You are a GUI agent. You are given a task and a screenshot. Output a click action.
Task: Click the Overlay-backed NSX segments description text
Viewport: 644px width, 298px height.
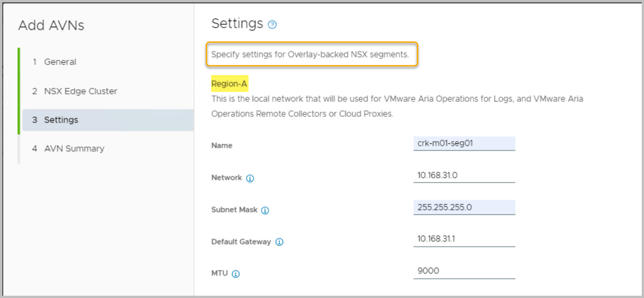310,55
